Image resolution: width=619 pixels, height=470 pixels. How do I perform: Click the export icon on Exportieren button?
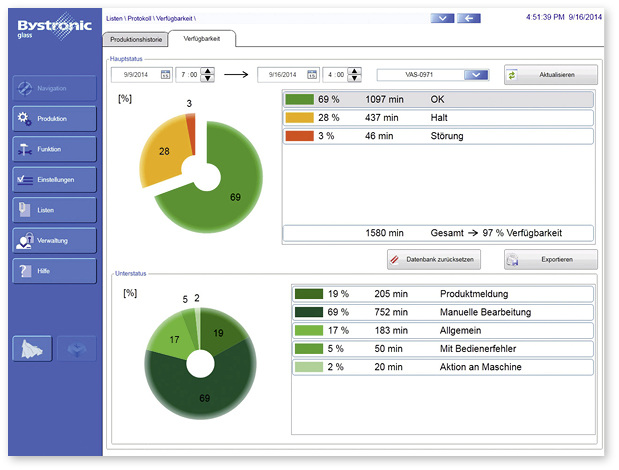(x=512, y=260)
